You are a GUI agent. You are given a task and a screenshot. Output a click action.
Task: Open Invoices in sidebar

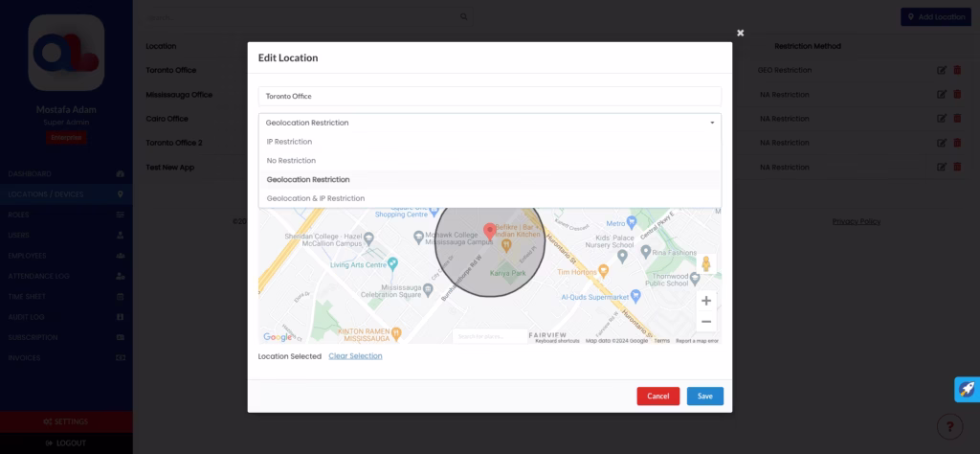tap(66, 357)
